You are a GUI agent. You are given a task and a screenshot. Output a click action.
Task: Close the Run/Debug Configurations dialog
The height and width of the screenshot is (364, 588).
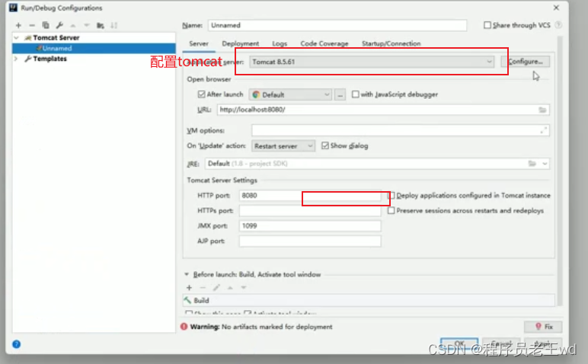click(x=557, y=8)
